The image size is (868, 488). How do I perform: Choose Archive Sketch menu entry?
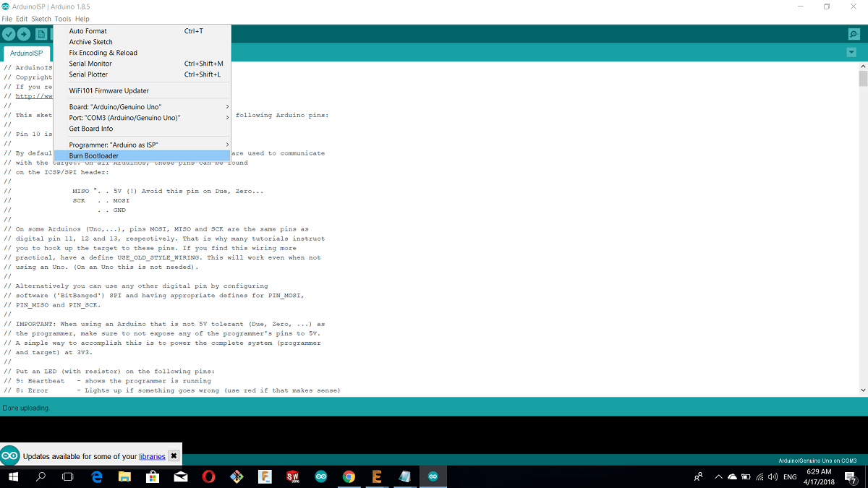[x=142, y=42]
